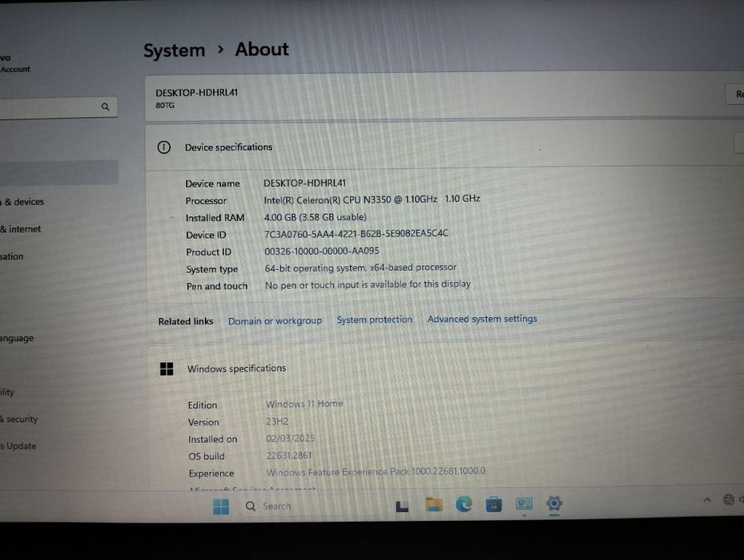Viewport: 744px width, 560px height.
Task: Click the taskbar Search box
Action: pos(308,506)
